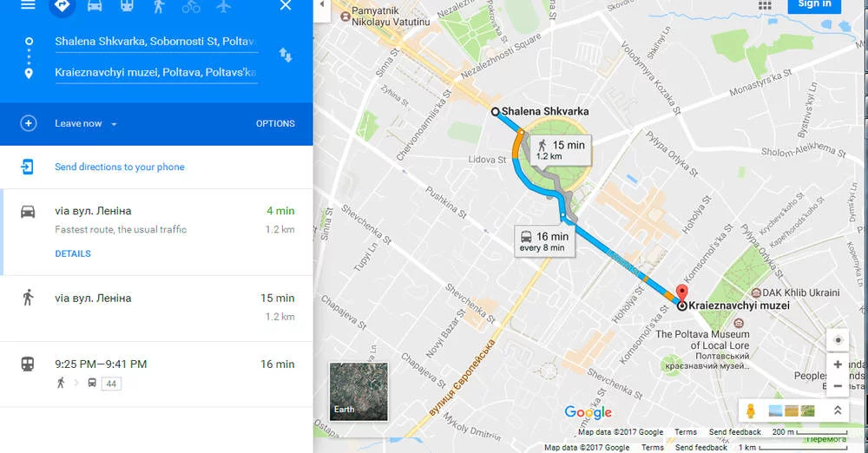Select flights travel mode icon
This screenshot has height=453, width=868.
(224, 5)
